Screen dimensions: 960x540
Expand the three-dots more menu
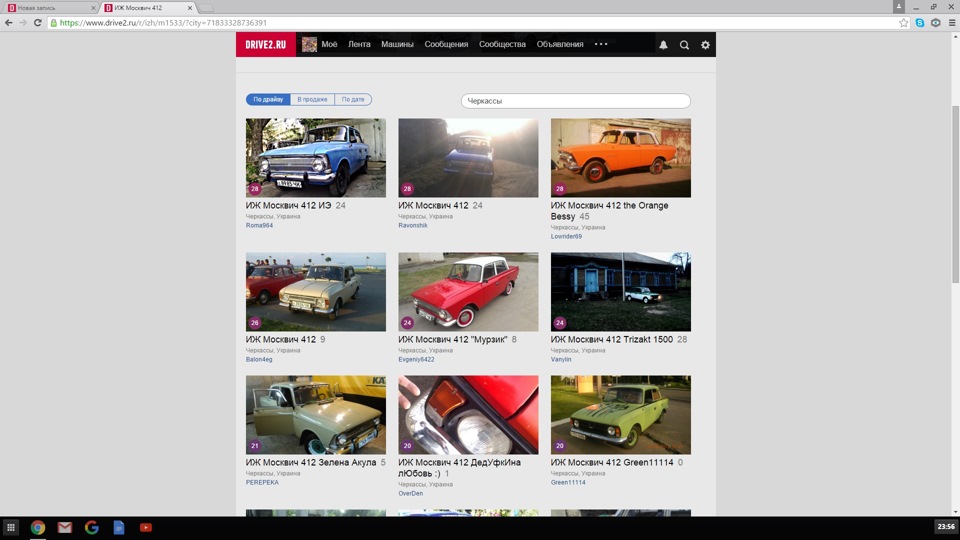[601, 44]
